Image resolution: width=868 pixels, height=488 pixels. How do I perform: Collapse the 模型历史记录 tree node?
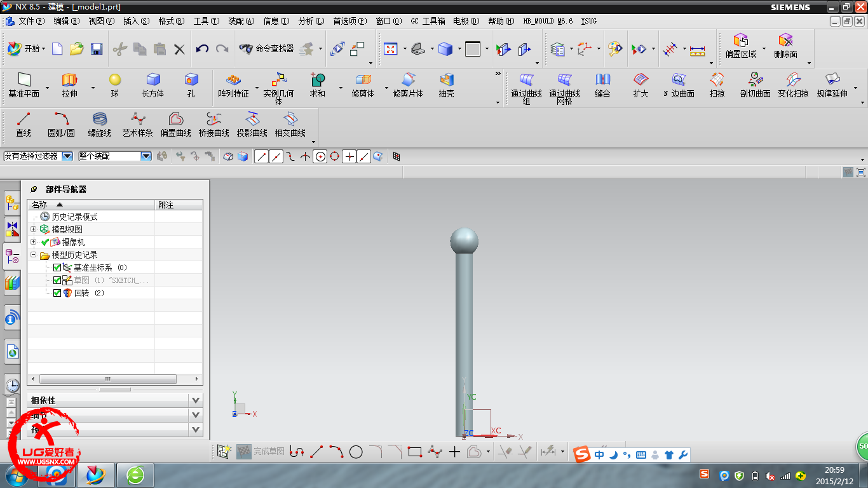click(34, 254)
